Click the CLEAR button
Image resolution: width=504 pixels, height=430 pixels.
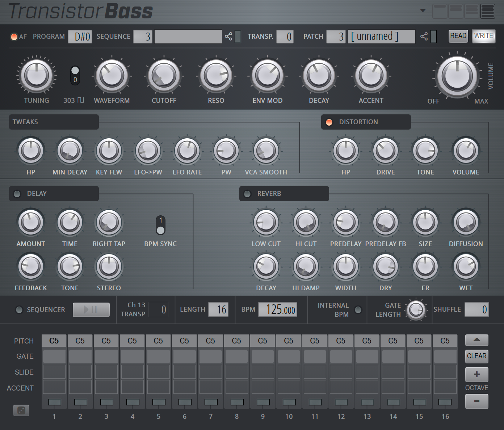pos(477,356)
